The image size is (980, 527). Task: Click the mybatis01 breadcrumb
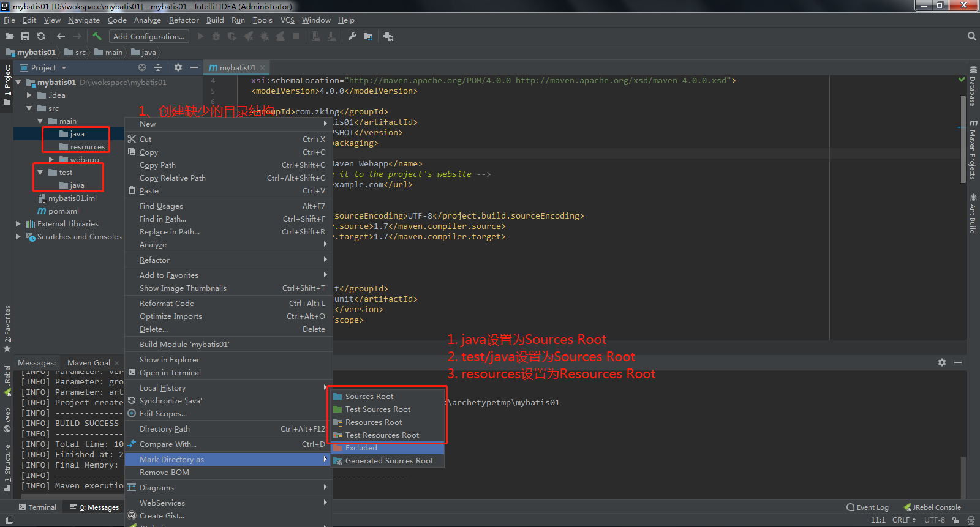[31, 53]
